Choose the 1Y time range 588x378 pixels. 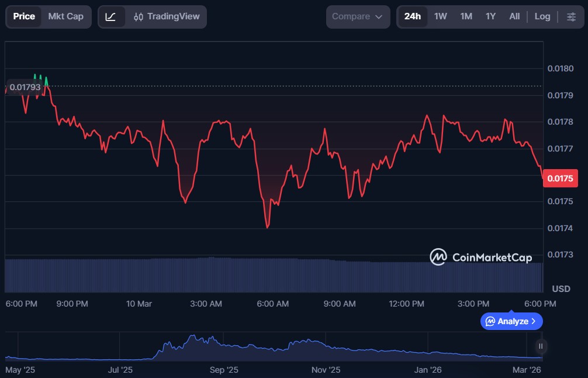coord(490,16)
